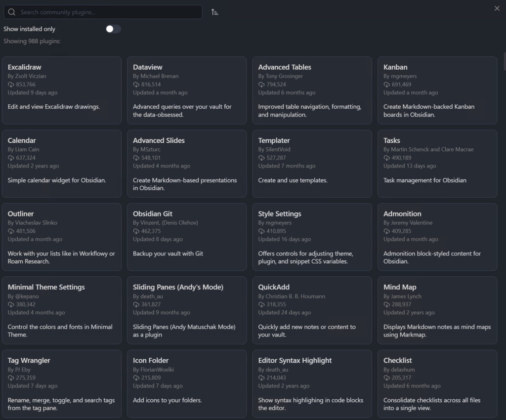The width and height of the screenshot is (506, 420).
Task: Click download icon on Icon Folder card
Action: tap(136, 378)
